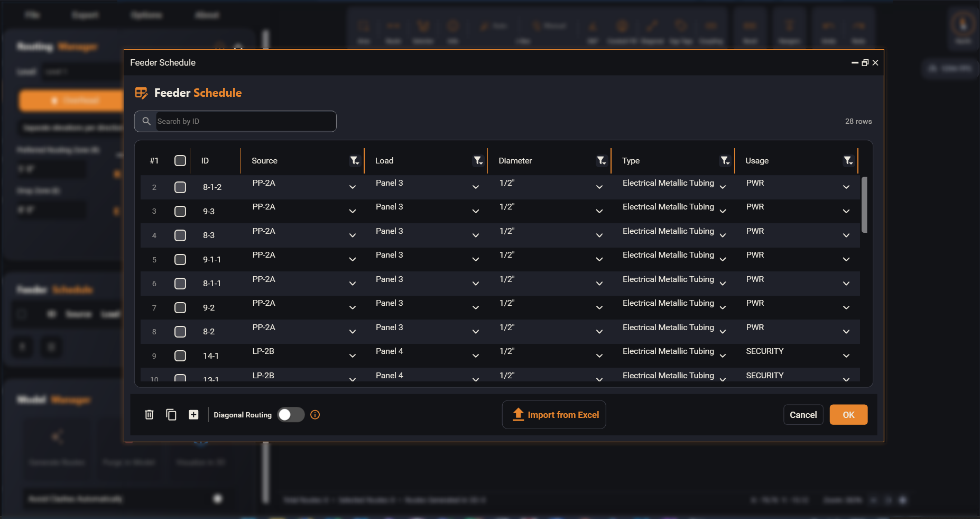This screenshot has height=519, width=980.
Task: Expand Type dropdown in row 8-1-2
Action: click(x=723, y=187)
